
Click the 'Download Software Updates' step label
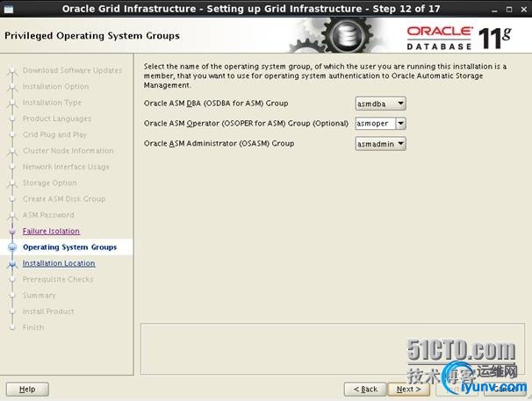[x=72, y=70]
